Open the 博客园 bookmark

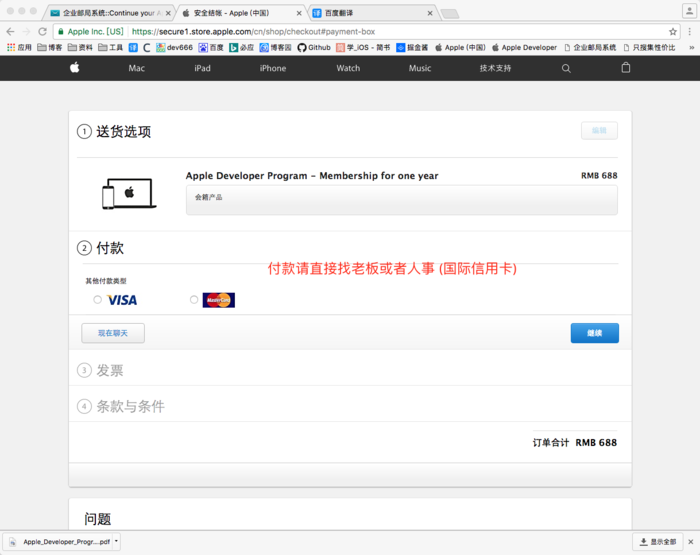click(275, 47)
